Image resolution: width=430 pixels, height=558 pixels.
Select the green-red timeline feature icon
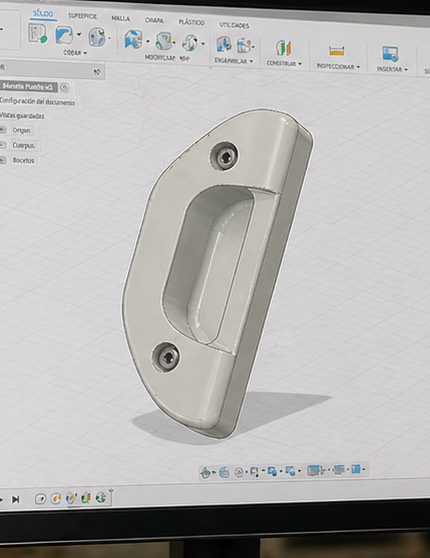point(86,498)
